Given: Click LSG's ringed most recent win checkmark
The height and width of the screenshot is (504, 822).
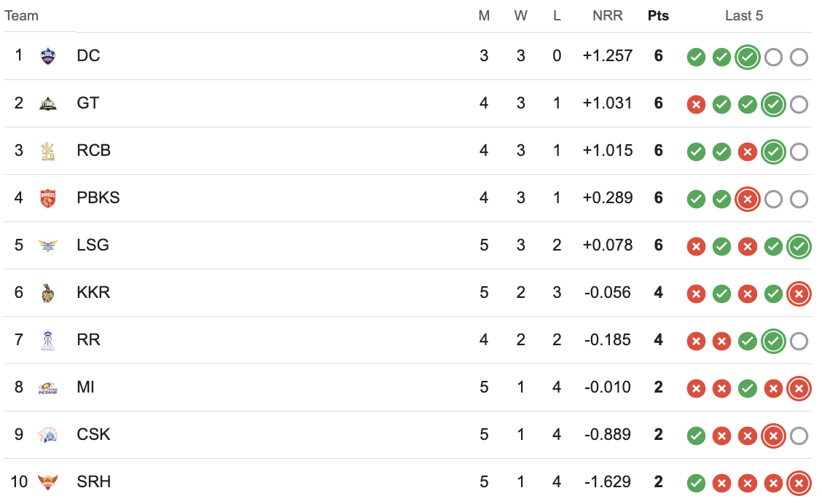Looking at the screenshot, I should click(799, 247).
